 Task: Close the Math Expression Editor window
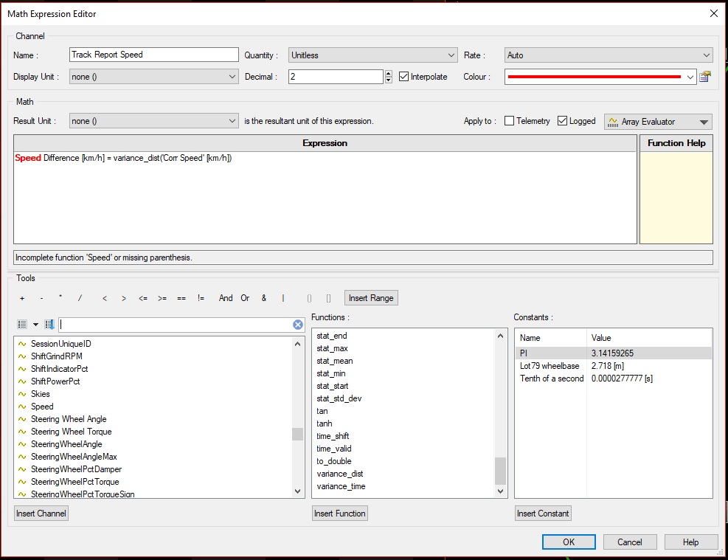pos(714,13)
